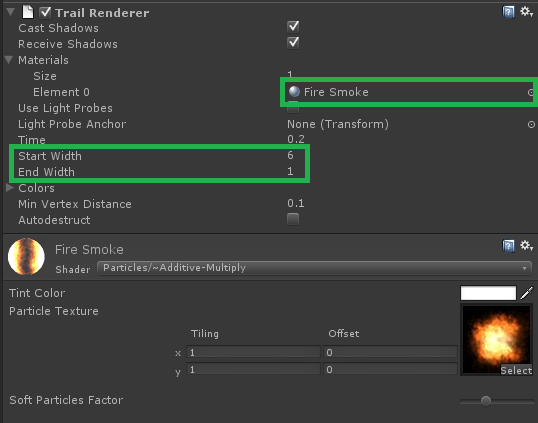Click Fire Smoke material sphere icon in Element 0
Image resolution: width=538 pixels, height=423 pixels.
tap(294, 92)
